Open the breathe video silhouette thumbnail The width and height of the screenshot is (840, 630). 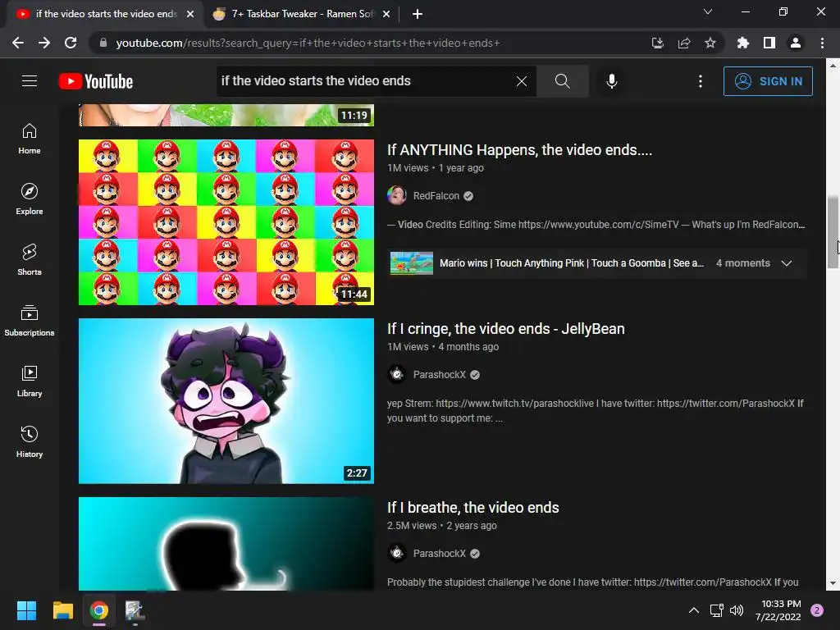click(226, 544)
